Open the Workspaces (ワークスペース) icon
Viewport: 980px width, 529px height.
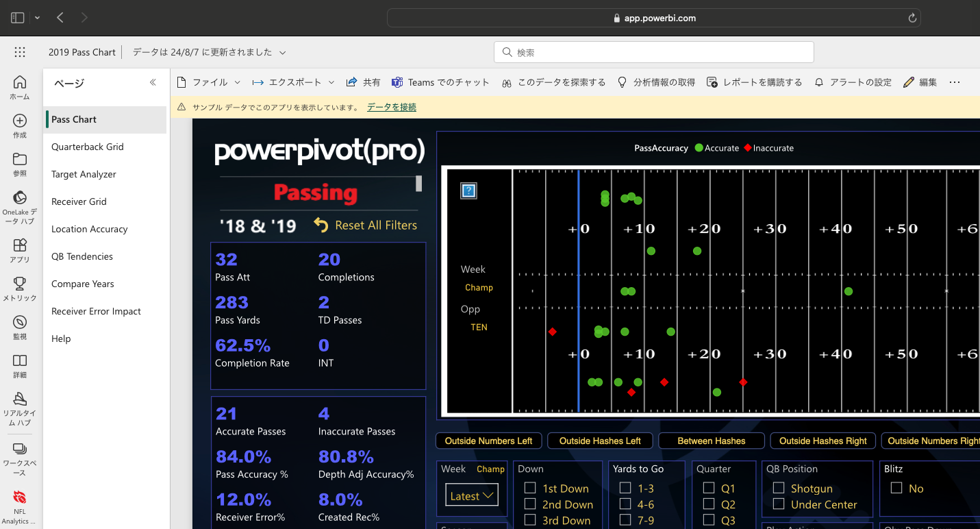[20, 449]
